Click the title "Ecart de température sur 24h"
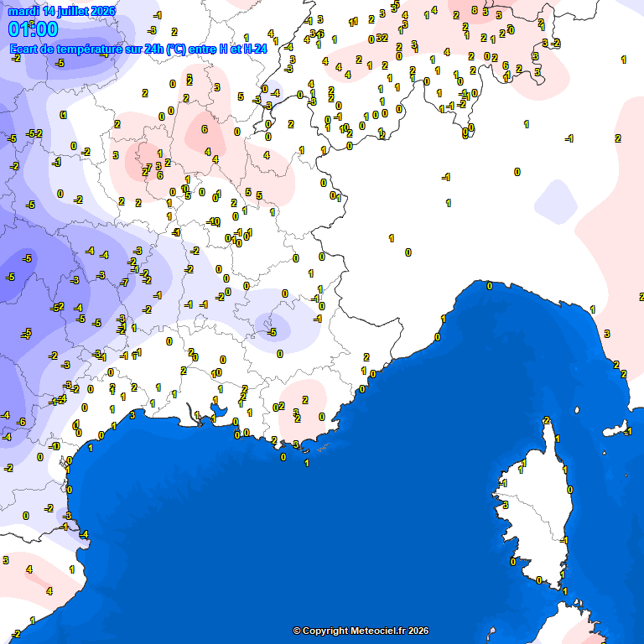The height and width of the screenshot is (644, 644). (x=86, y=49)
